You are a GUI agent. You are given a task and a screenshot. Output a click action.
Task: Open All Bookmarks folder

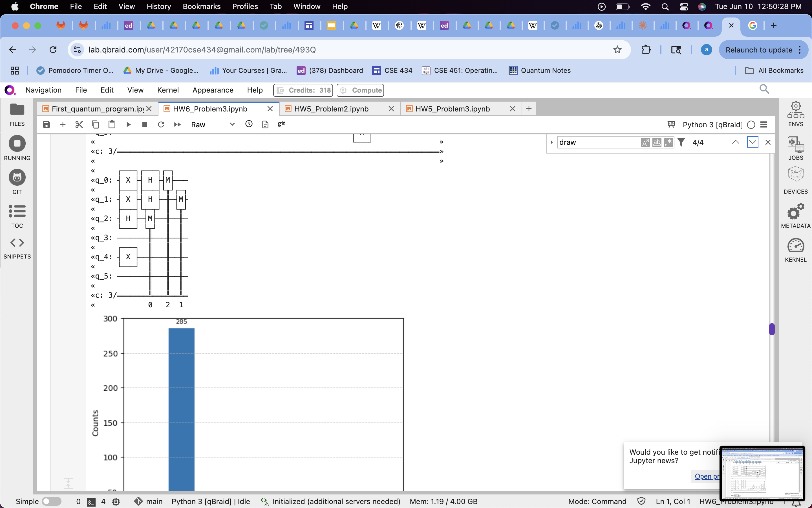tap(774, 71)
